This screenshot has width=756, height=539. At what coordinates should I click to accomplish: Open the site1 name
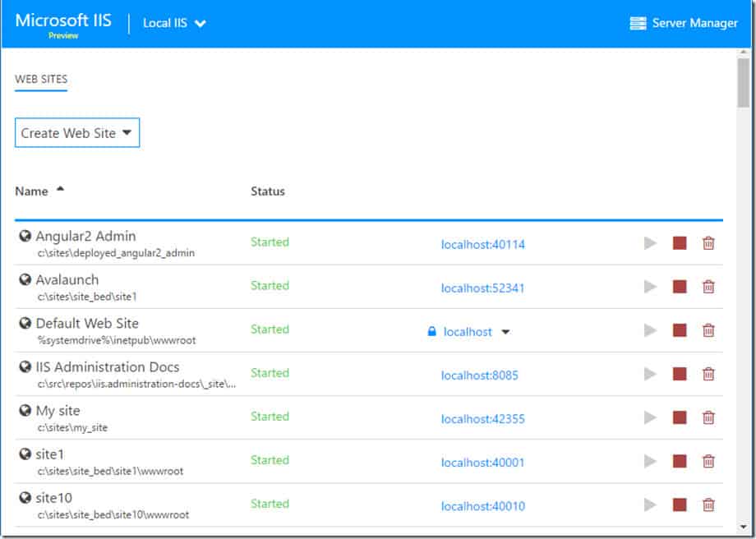tap(49, 454)
